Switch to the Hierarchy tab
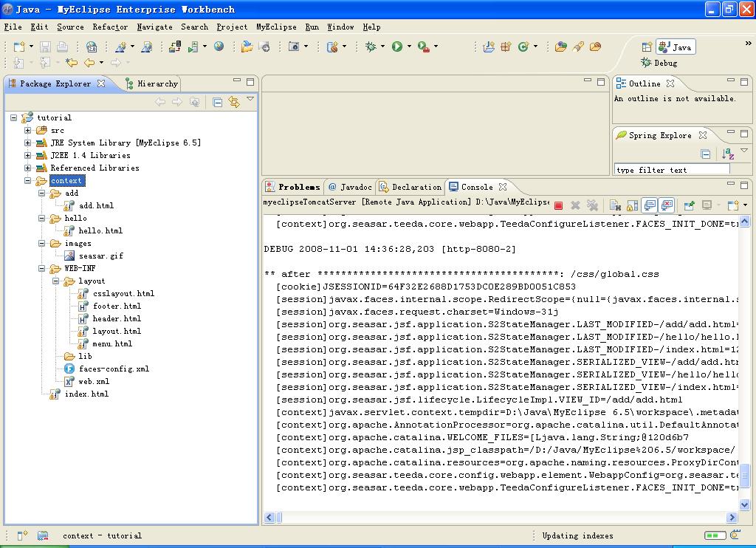The image size is (756, 548). pyautogui.click(x=152, y=83)
